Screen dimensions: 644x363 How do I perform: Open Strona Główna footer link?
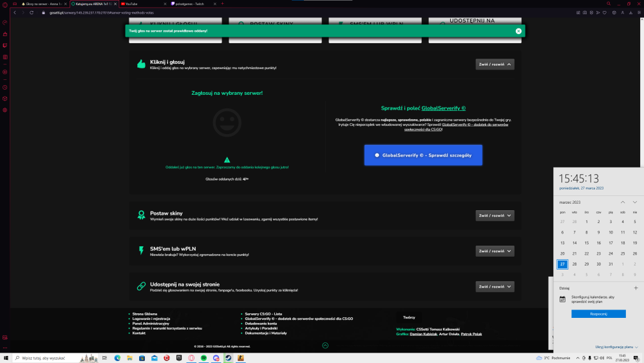click(144, 313)
